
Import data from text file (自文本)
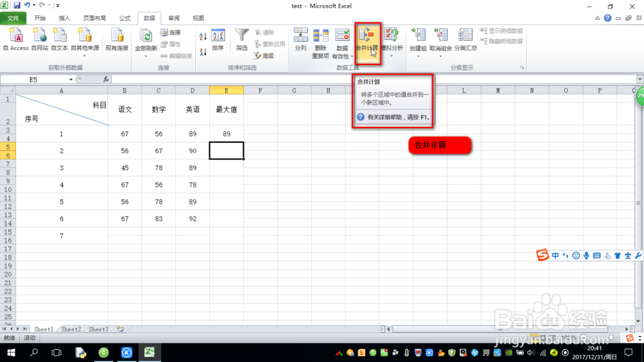(59, 39)
